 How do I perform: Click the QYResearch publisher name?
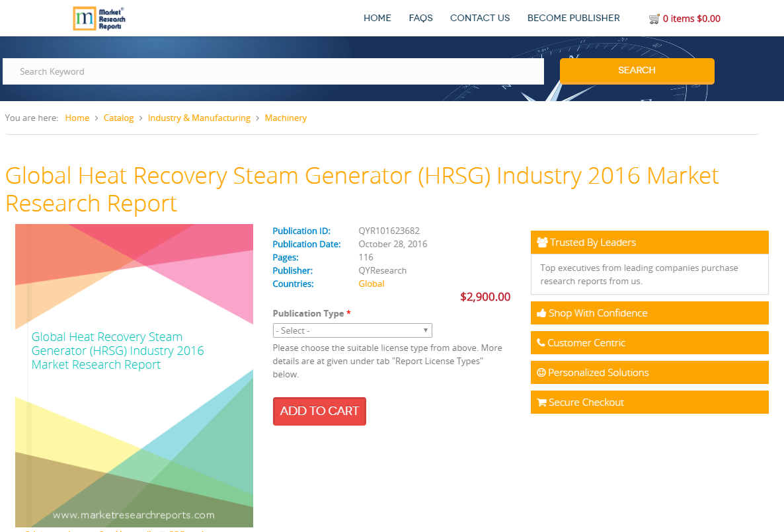(x=382, y=270)
